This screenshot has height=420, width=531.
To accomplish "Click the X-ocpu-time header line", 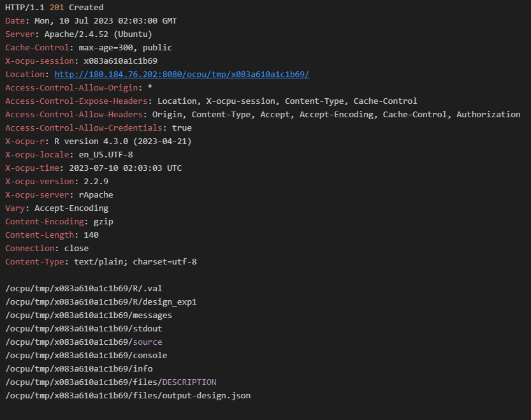I will point(94,168).
